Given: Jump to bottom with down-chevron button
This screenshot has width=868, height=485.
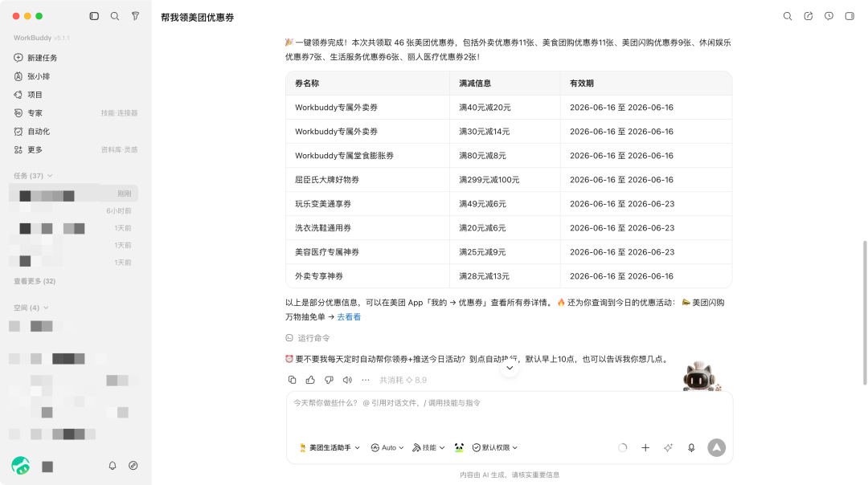Looking at the screenshot, I should click(510, 368).
